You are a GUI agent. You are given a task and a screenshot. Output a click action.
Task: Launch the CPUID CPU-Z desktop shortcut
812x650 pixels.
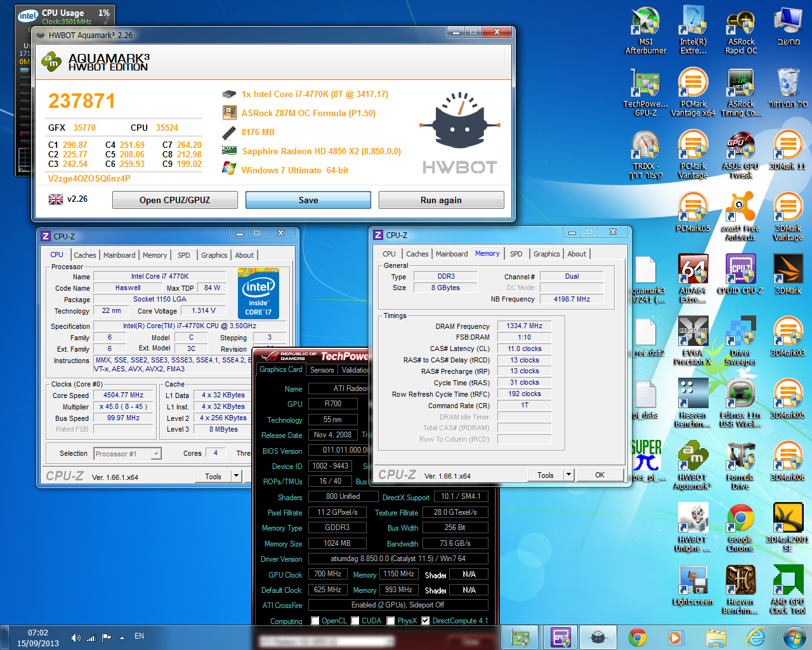(x=741, y=274)
